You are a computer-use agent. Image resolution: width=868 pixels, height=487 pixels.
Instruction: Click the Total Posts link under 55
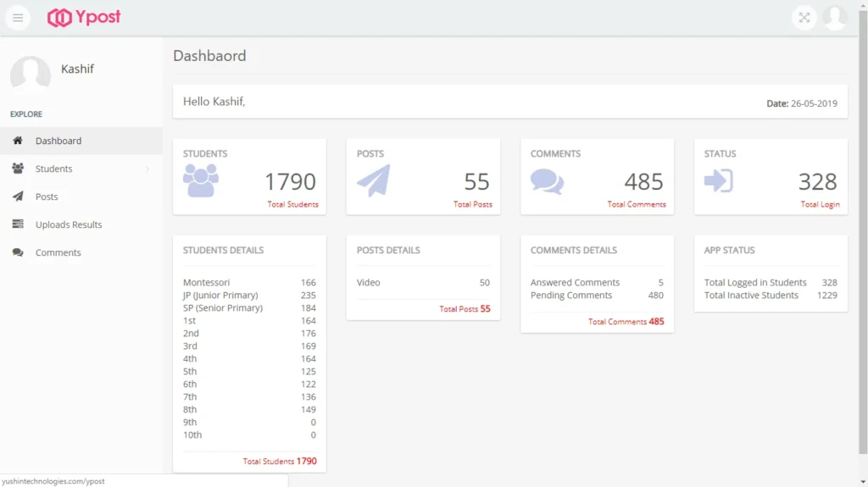472,204
